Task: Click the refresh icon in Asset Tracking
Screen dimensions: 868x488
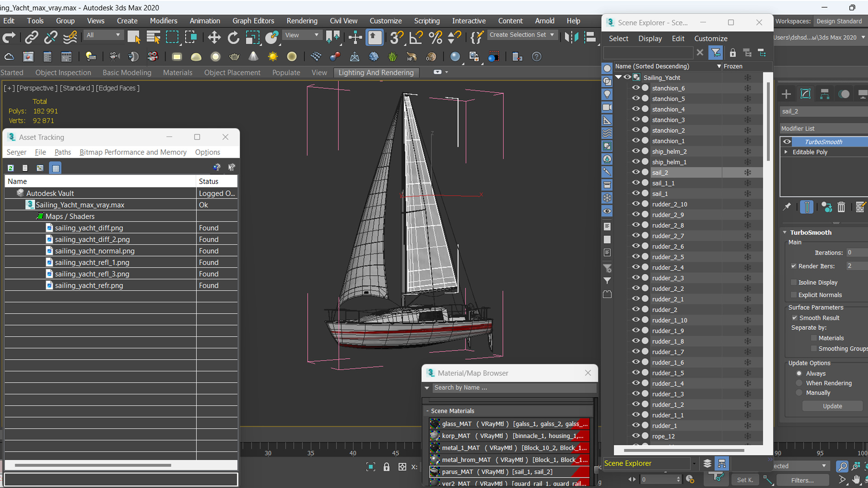Action: [10, 168]
